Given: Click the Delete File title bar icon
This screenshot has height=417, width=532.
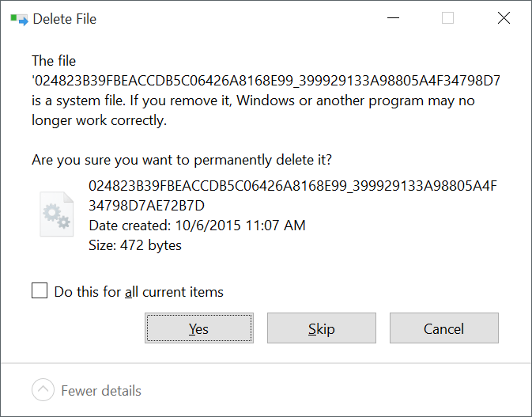Looking at the screenshot, I should click(19, 18).
